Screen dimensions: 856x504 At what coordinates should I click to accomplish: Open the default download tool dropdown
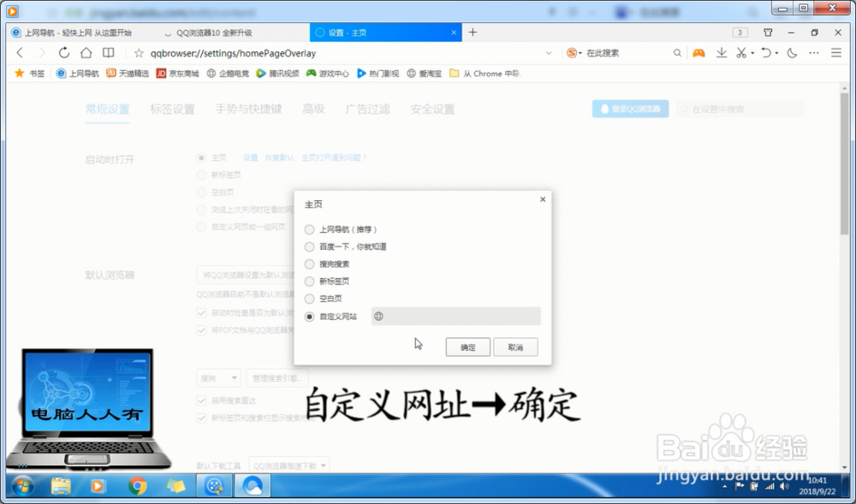coord(288,465)
